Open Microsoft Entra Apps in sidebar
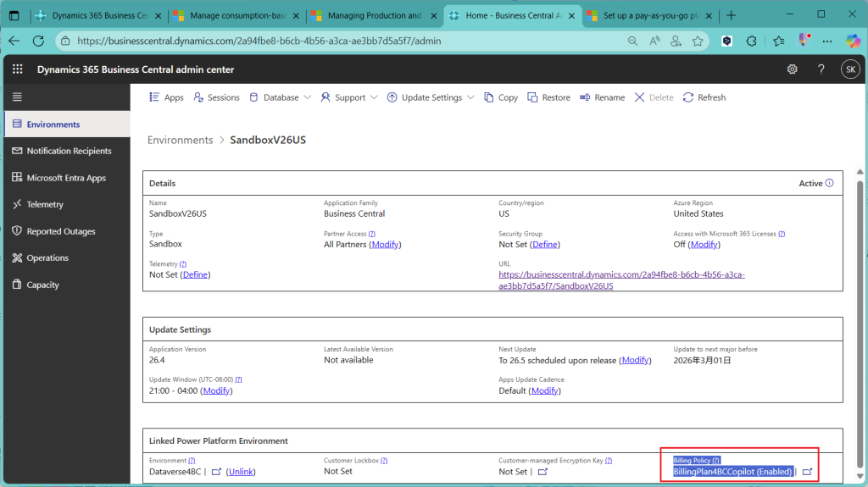Image resolution: width=868 pixels, height=487 pixels. coord(68,178)
